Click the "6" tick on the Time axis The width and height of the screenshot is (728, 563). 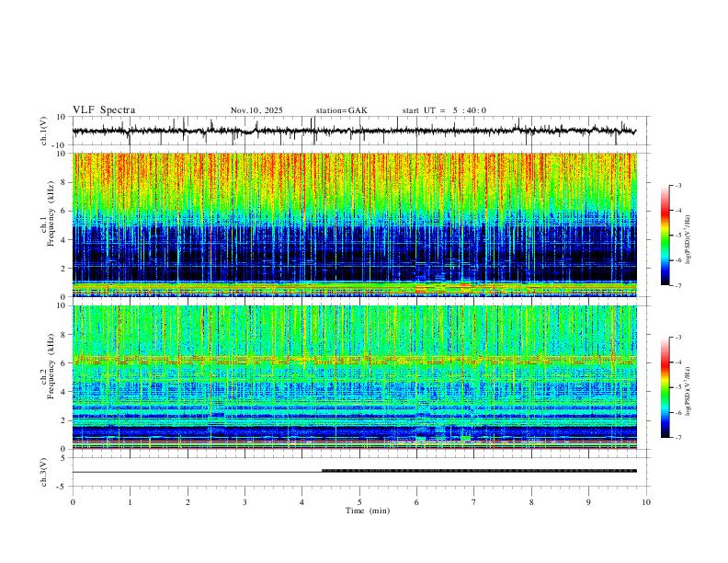click(417, 502)
